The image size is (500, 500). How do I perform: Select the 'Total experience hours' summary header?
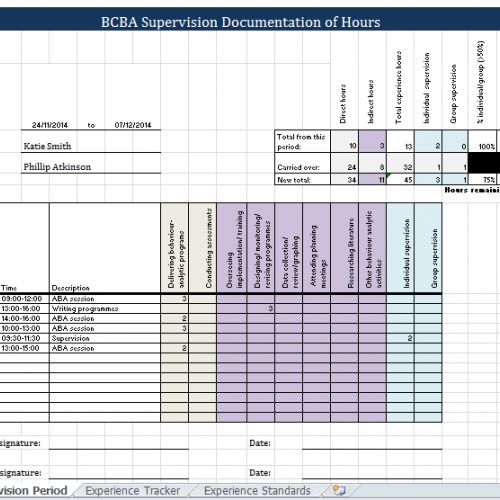398,87
